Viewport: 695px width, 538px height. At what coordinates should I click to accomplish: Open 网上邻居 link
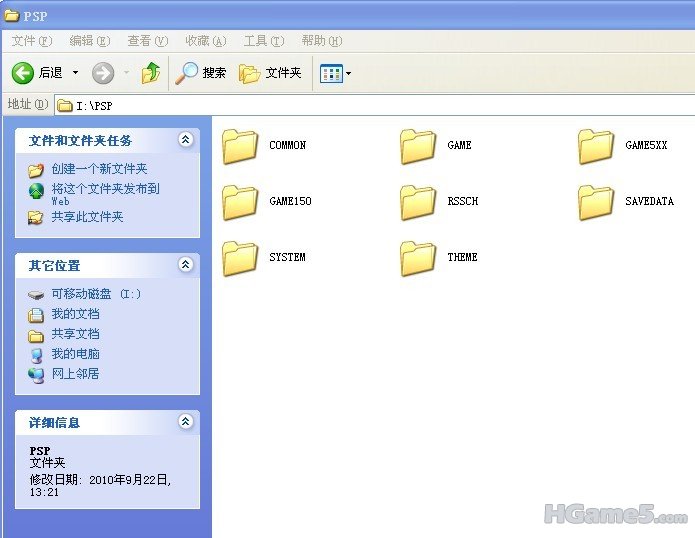(75, 374)
